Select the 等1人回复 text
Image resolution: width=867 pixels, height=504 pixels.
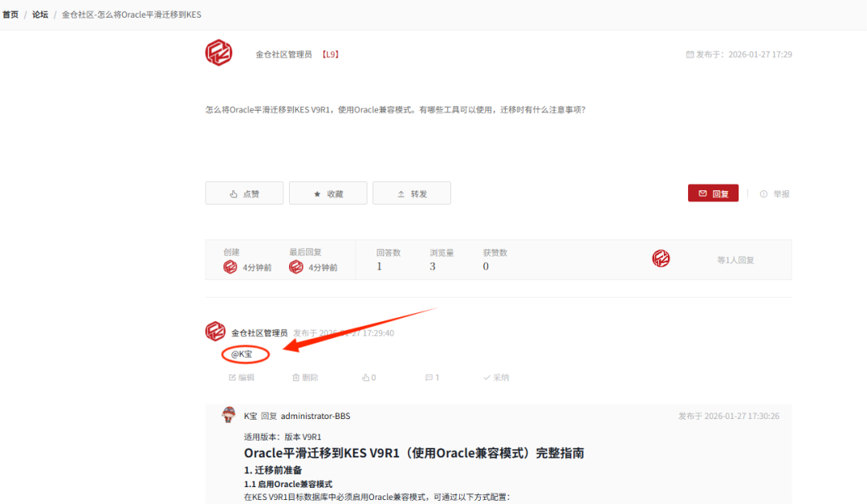[735, 260]
